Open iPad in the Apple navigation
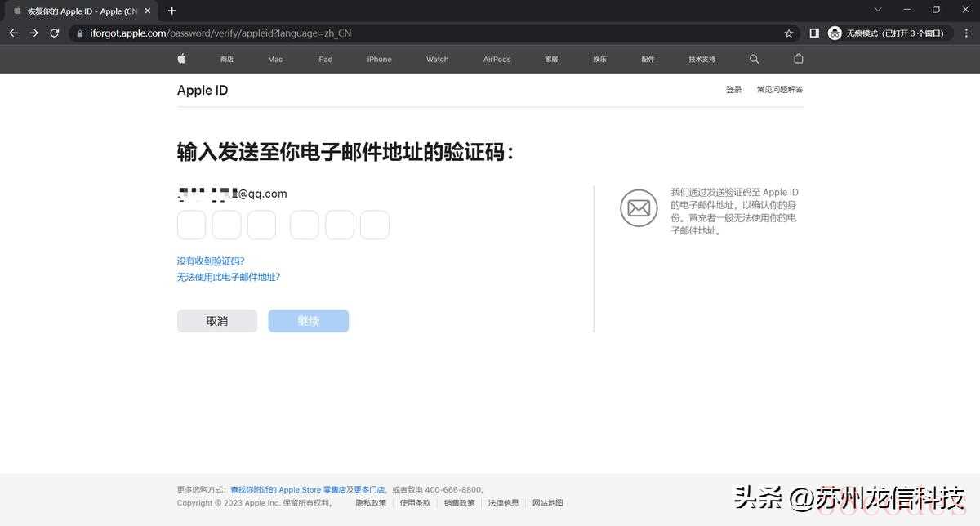This screenshot has width=980, height=526. click(x=325, y=60)
